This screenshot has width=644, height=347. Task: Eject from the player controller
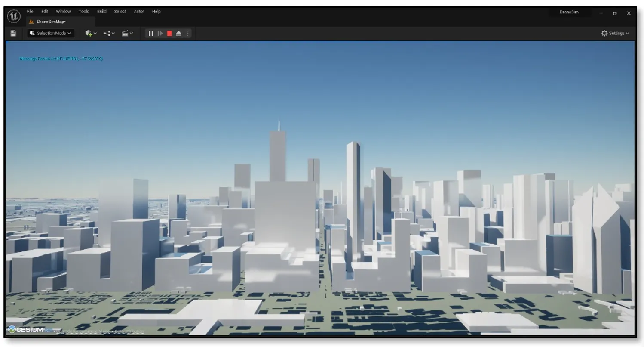coord(179,33)
